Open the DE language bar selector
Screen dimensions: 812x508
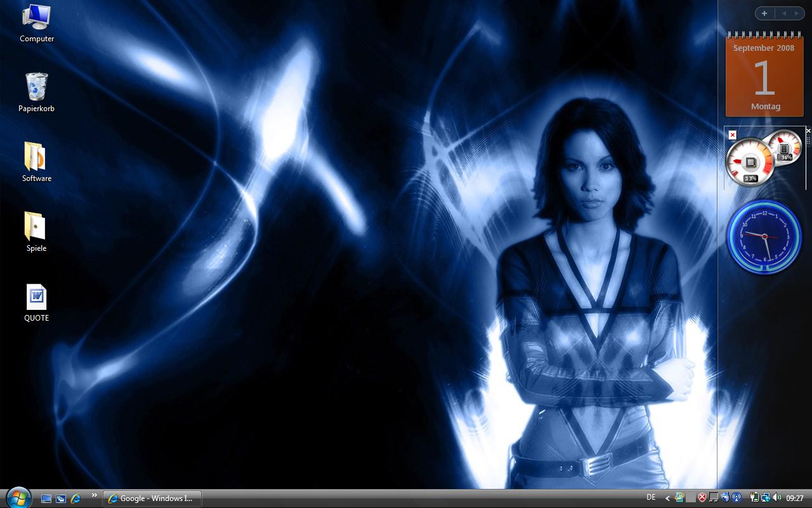tap(651, 498)
